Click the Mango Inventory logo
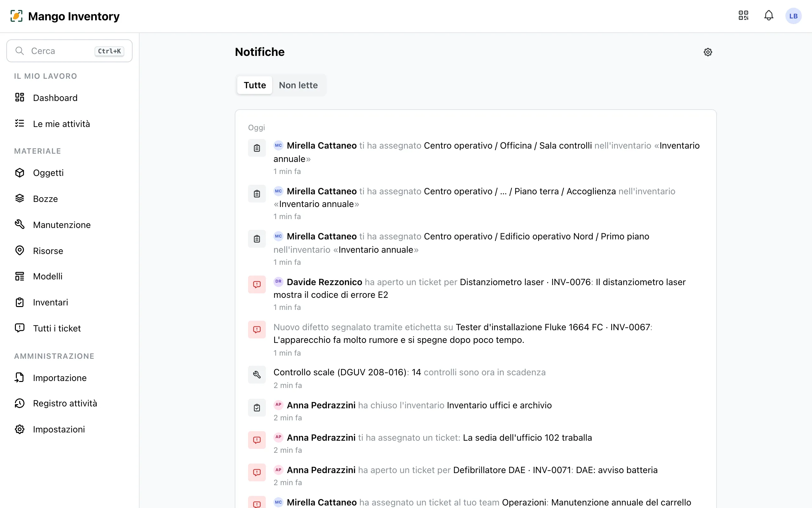This screenshot has width=812, height=508. 65,16
